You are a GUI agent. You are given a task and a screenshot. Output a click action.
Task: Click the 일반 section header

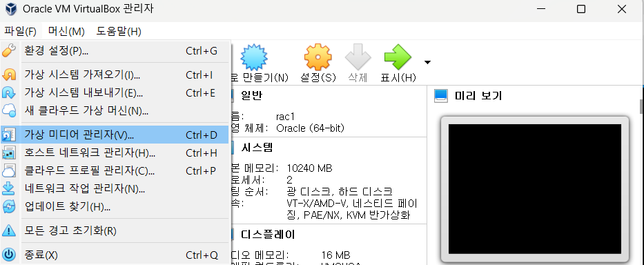[252, 96]
